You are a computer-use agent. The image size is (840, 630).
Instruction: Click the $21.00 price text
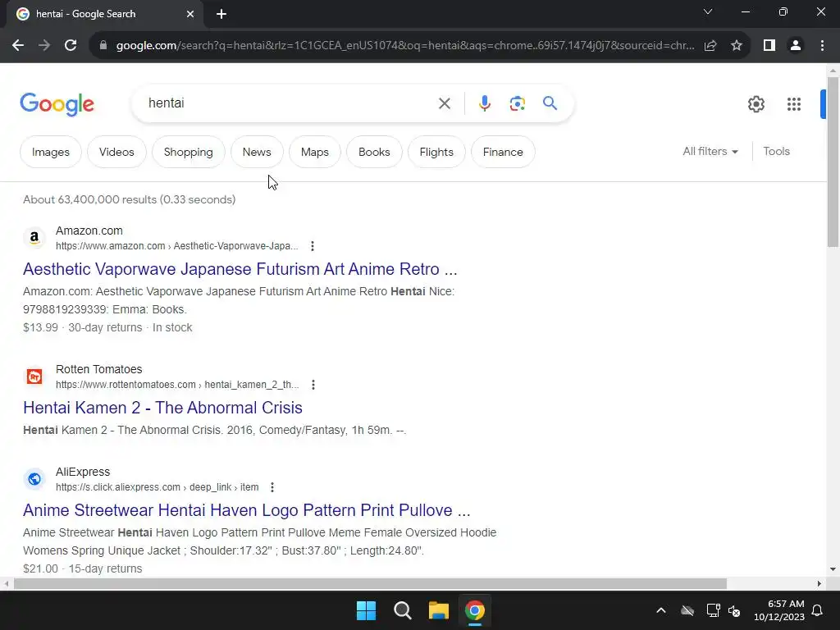[x=40, y=569]
